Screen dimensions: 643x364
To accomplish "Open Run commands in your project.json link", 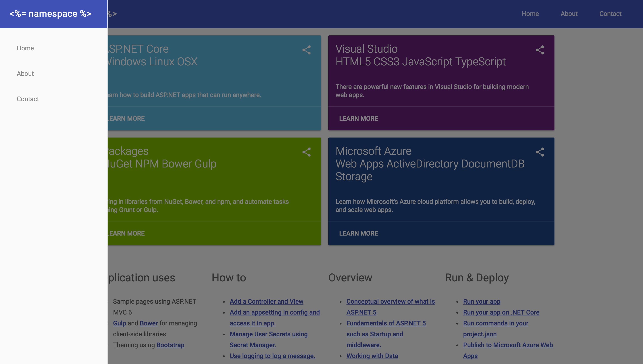I will click(x=496, y=329).
